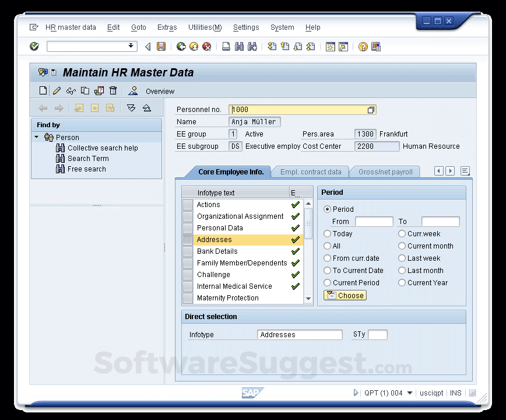Screen dimensions: 506x420
Task: Switch to the Empl. contract data tab
Action: pos(311,171)
